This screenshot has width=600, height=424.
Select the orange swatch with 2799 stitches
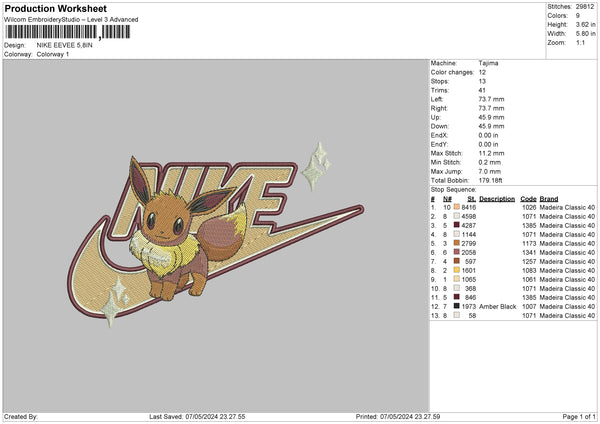pos(457,242)
